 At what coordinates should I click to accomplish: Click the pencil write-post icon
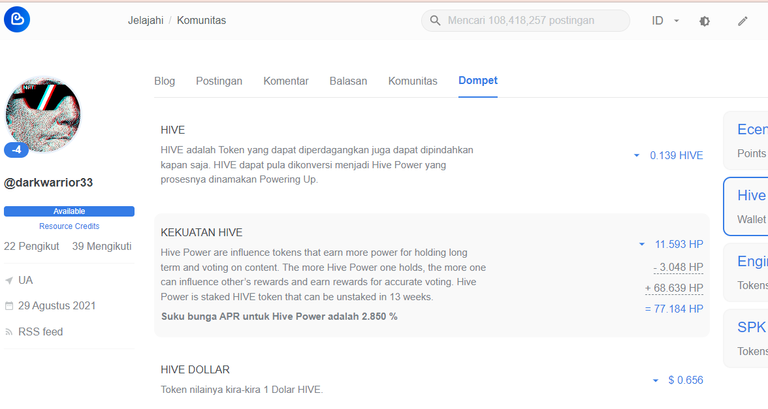coord(743,21)
